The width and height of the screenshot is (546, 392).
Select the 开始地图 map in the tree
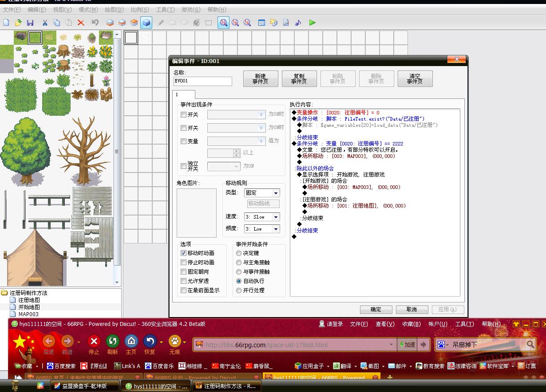tap(29, 307)
